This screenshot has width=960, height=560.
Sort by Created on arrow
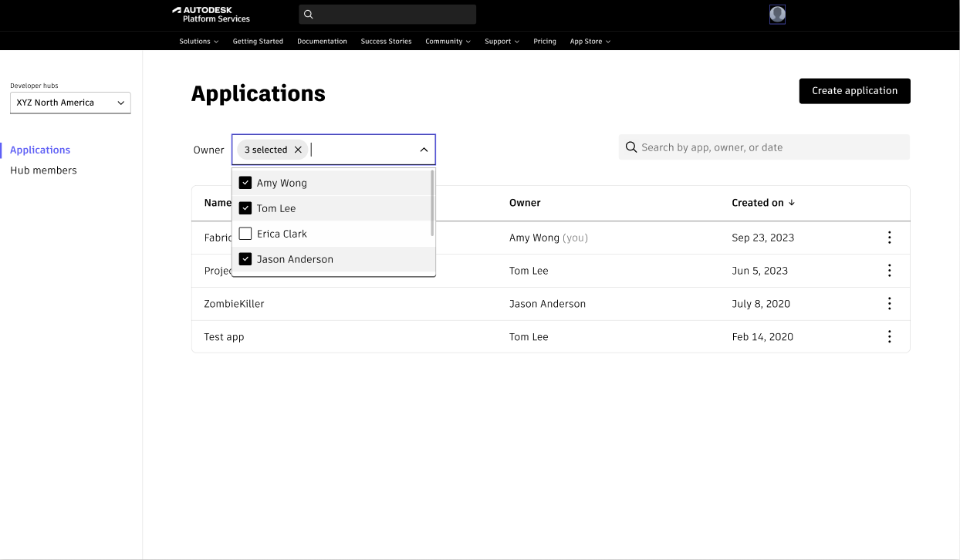(791, 203)
